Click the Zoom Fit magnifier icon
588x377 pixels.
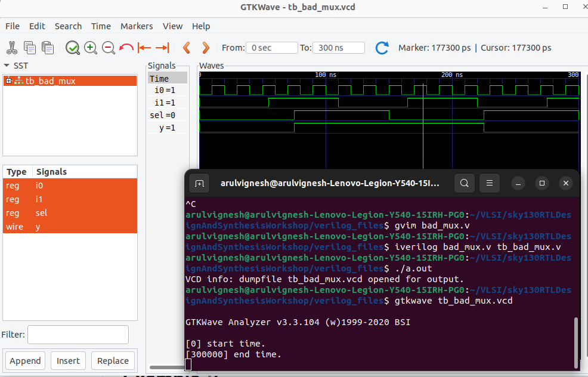tap(72, 48)
